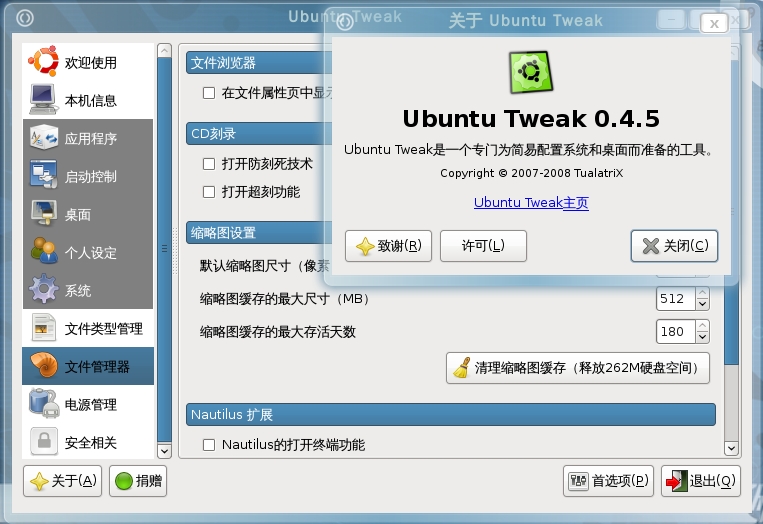Click the pane divider handle beside sidebar
The image size is (763, 524).
click(175, 251)
